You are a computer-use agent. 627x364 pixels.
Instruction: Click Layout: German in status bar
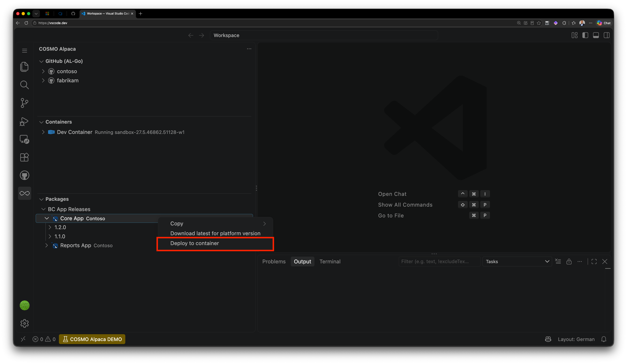(x=576, y=339)
